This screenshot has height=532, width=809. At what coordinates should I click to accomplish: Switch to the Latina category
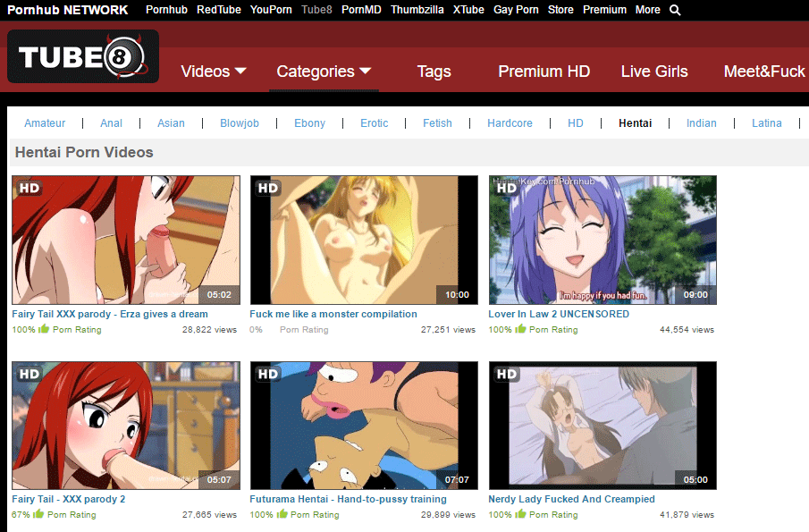(x=767, y=123)
